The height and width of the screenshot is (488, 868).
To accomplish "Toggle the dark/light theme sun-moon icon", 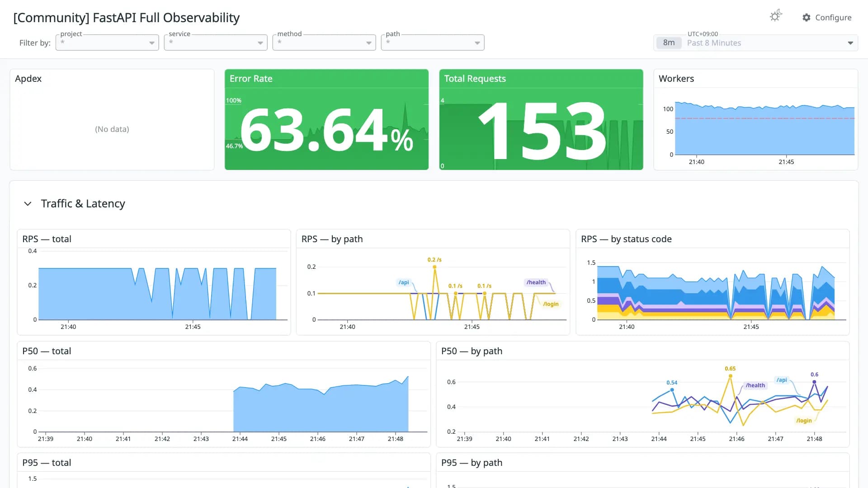I will (776, 16).
